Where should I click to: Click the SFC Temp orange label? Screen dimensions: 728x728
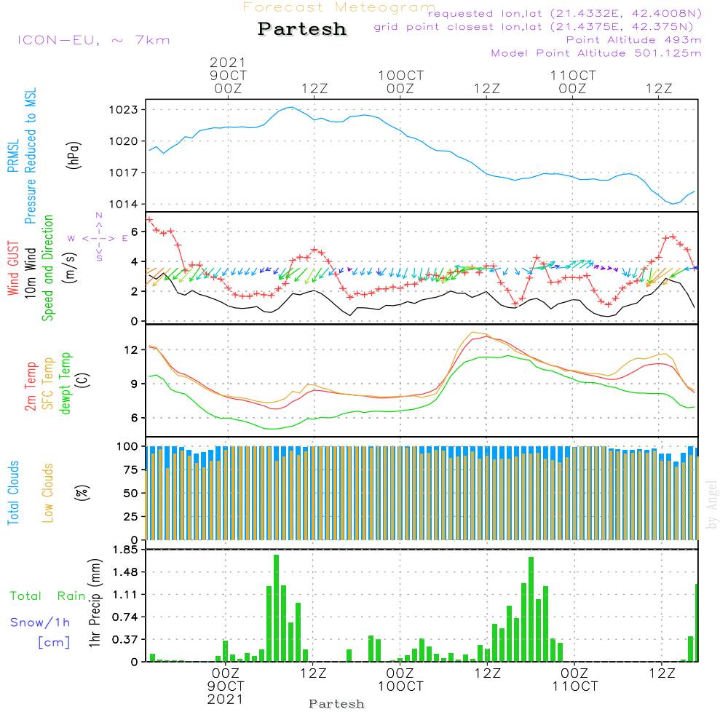click(48, 384)
